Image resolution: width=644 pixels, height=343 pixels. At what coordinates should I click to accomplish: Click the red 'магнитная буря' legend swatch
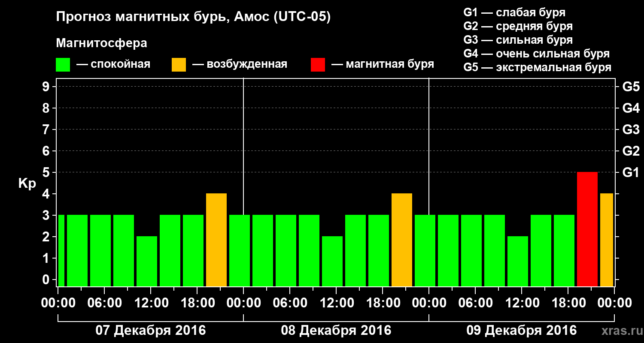coord(318,65)
